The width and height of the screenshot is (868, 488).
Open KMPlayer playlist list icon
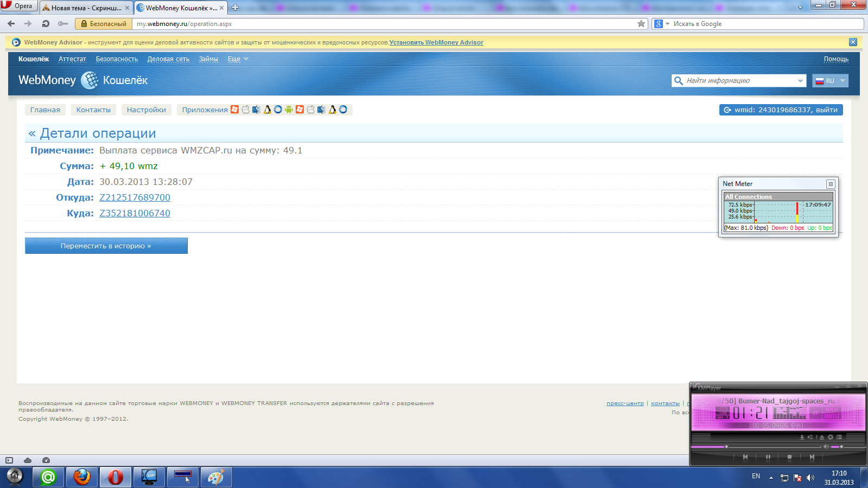(839, 437)
